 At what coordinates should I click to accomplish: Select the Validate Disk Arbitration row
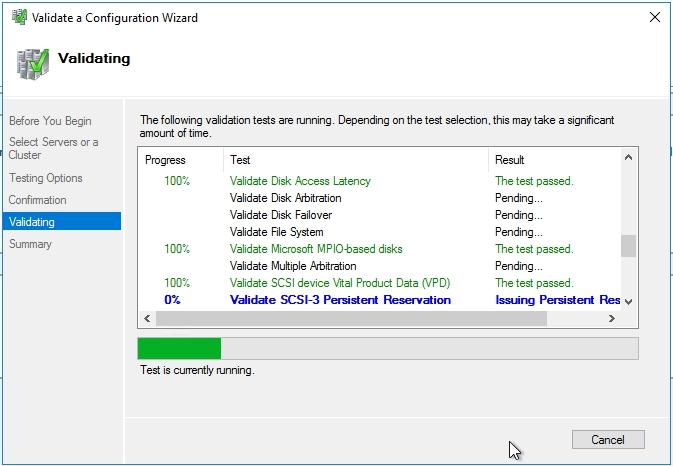click(x=379, y=198)
